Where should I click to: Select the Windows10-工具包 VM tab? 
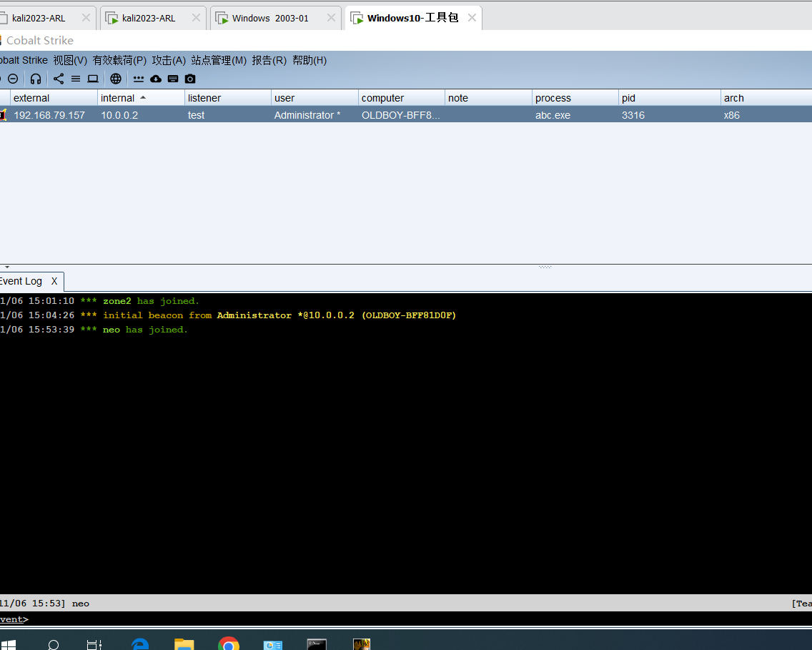[412, 18]
